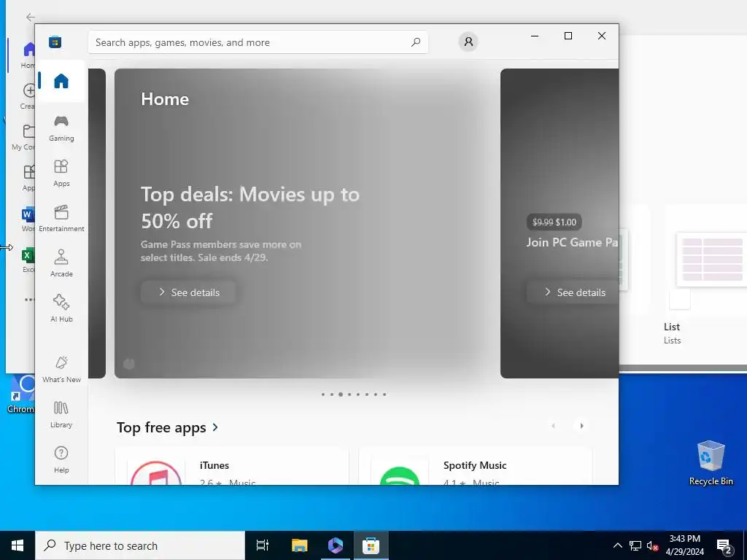Click the search magnifier icon
Viewport: 747px width, 560px height.
pos(415,42)
